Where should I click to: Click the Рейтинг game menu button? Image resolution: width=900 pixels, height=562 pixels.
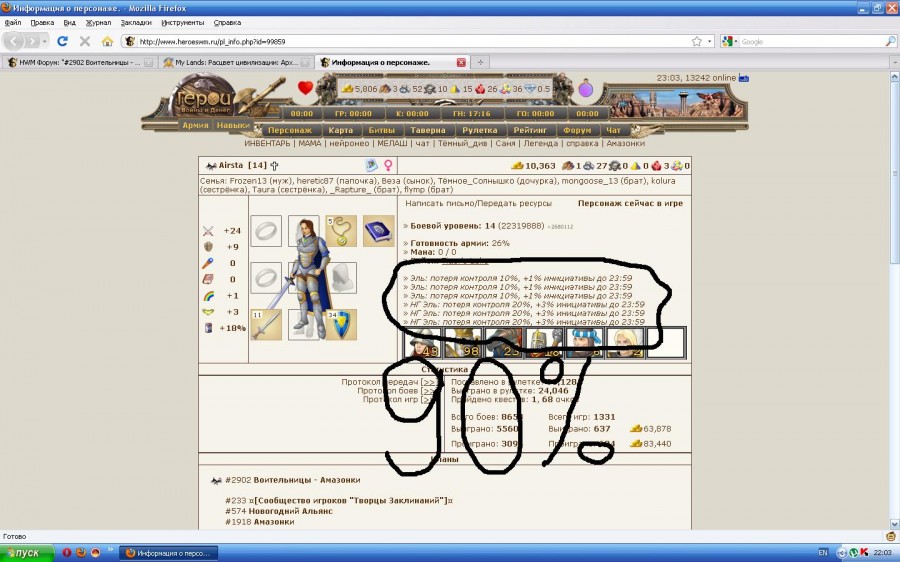tap(530, 130)
